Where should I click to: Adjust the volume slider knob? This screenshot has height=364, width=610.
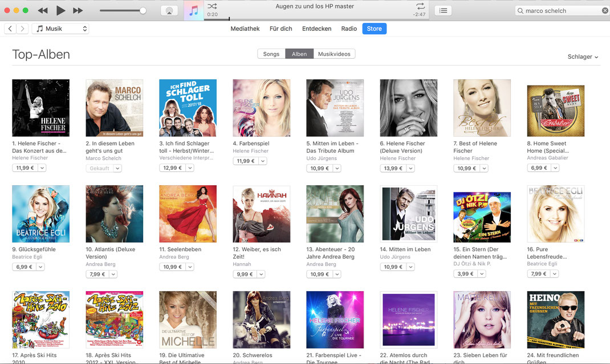tap(143, 10)
